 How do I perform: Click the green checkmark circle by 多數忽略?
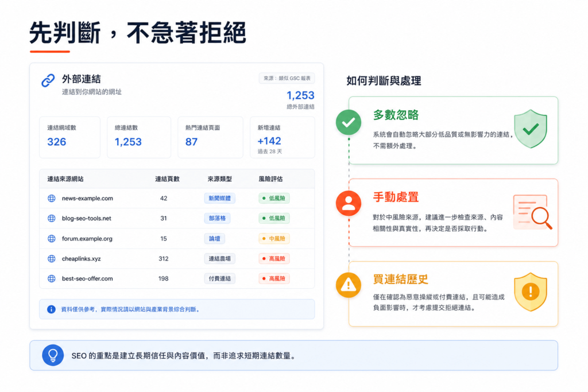point(349,122)
